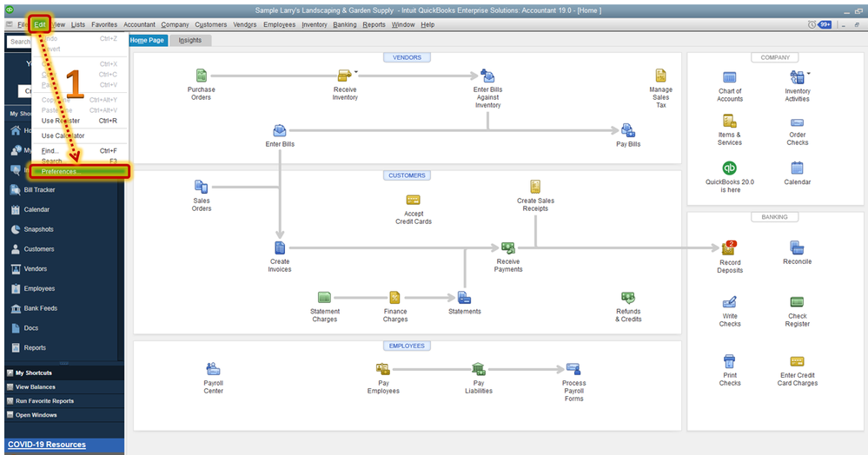Click the COVID-19 Resources link

tap(47, 445)
